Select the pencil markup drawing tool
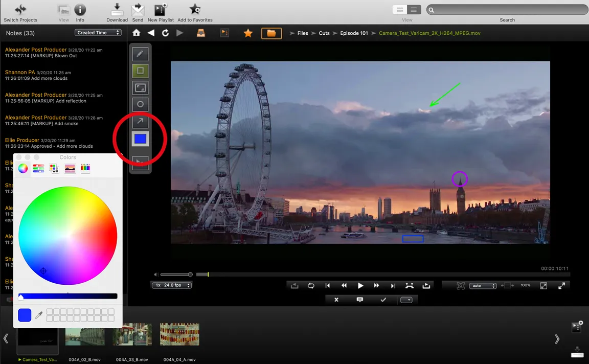589x364 pixels. click(140, 53)
